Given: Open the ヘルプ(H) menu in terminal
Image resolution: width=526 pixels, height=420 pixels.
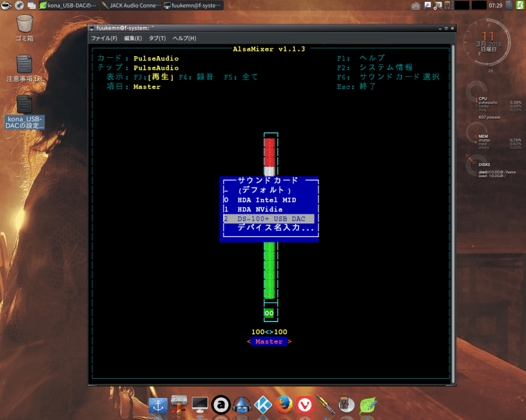Looking at the screenshot, I should click(184, 38).
